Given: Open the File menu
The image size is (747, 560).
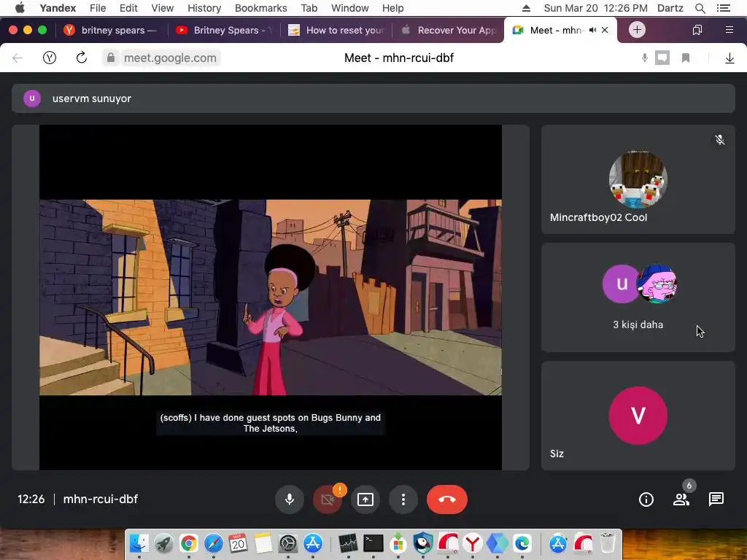Looking at the screenshot, I should tap(98, 8).
